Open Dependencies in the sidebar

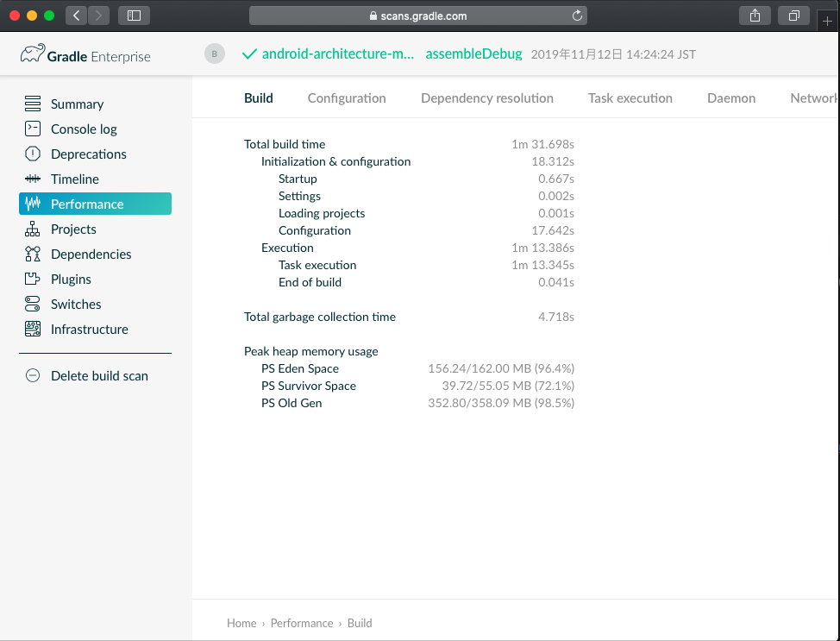tap(91, 254)
